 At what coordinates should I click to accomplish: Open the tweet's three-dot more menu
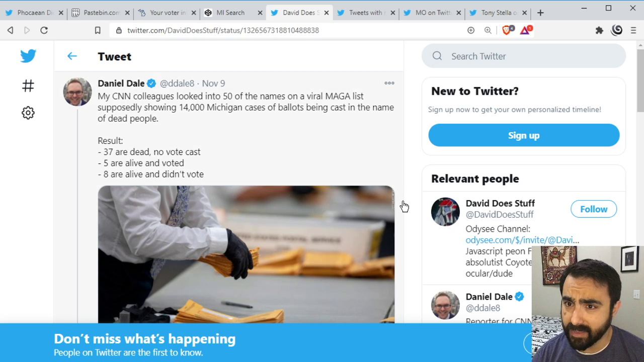[389, 83]
